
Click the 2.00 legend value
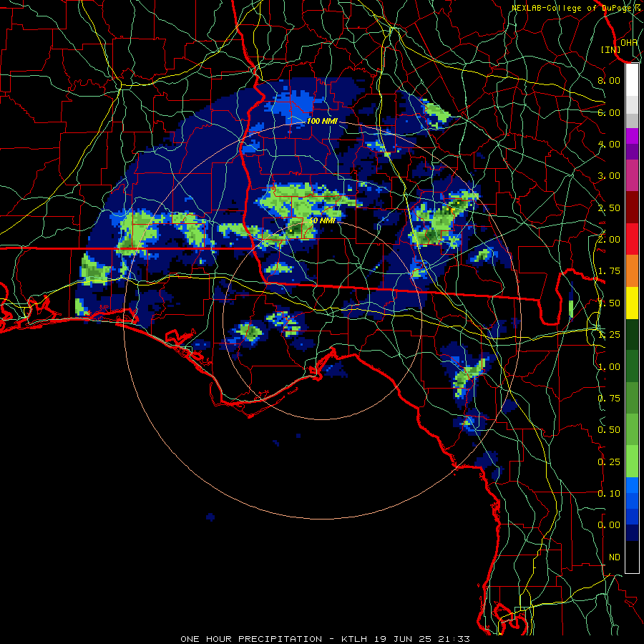click(x=609, y=240)
